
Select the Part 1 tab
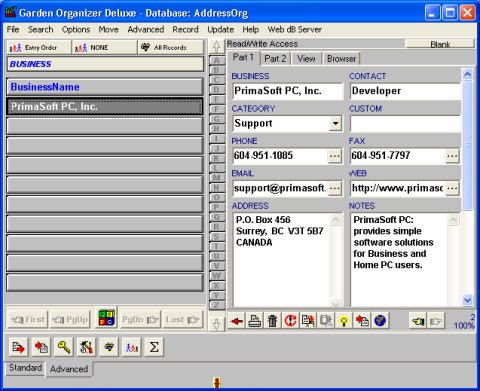click(x=243, y=57)
